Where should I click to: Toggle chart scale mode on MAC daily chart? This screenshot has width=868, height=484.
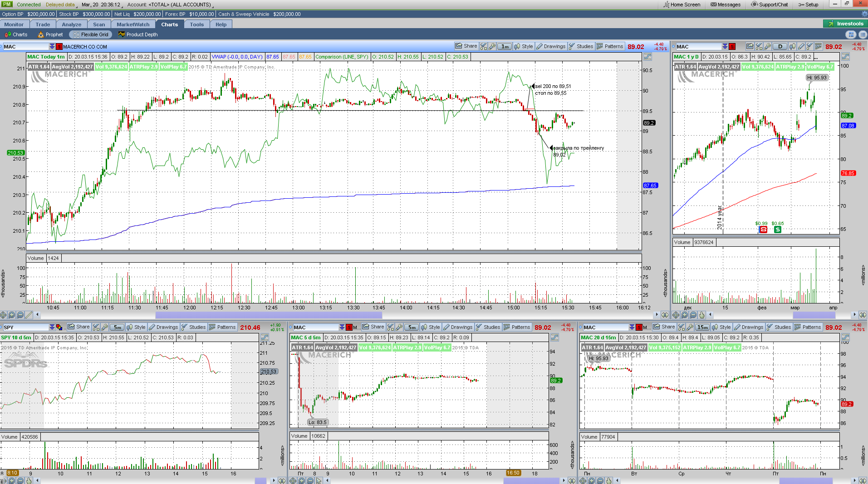[x=845, y=57]
